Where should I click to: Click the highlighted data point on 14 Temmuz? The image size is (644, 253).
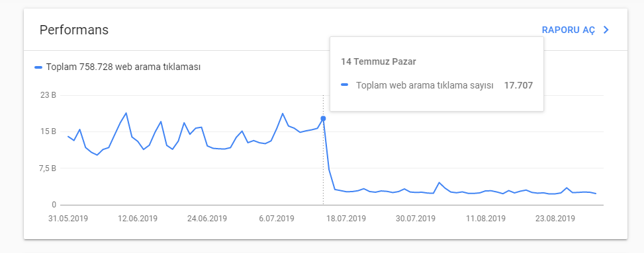323,118
